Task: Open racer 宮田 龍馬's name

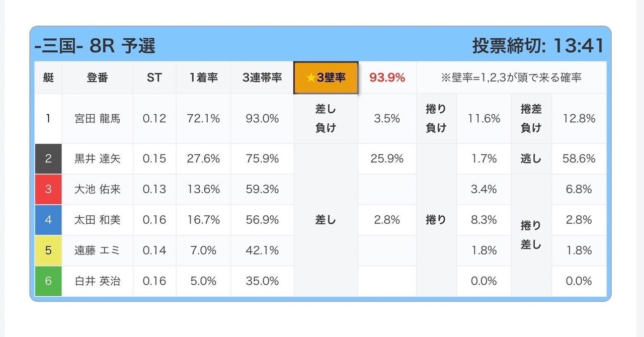Action: (x=97, y=119)
